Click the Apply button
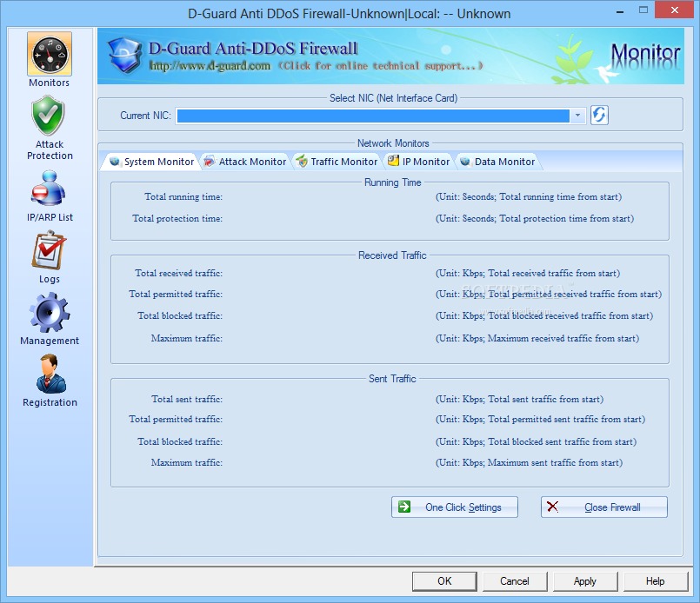The width and height of the screenshot is (700, 603). 585,581
